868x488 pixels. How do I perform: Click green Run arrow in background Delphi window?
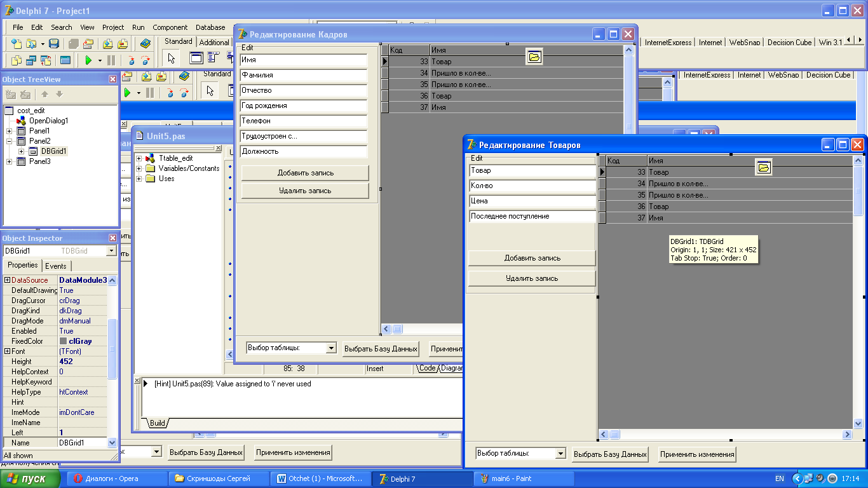pyautogui.click(x=126, y=93)
